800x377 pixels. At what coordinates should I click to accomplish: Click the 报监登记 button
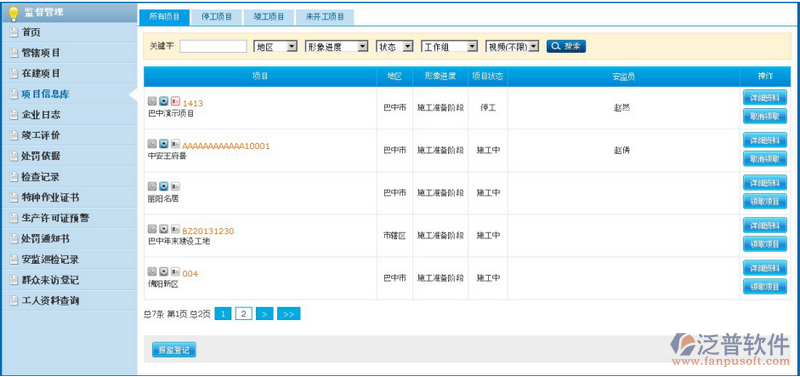173,350
